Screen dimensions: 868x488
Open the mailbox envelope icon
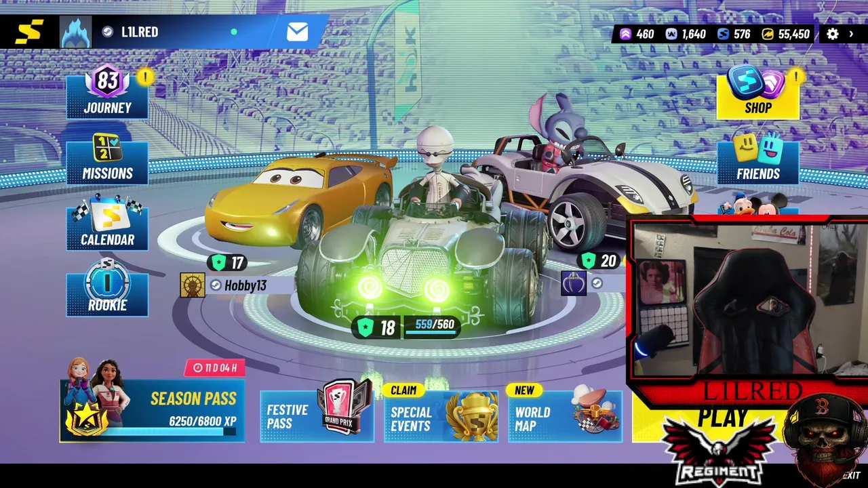(297, 32)
